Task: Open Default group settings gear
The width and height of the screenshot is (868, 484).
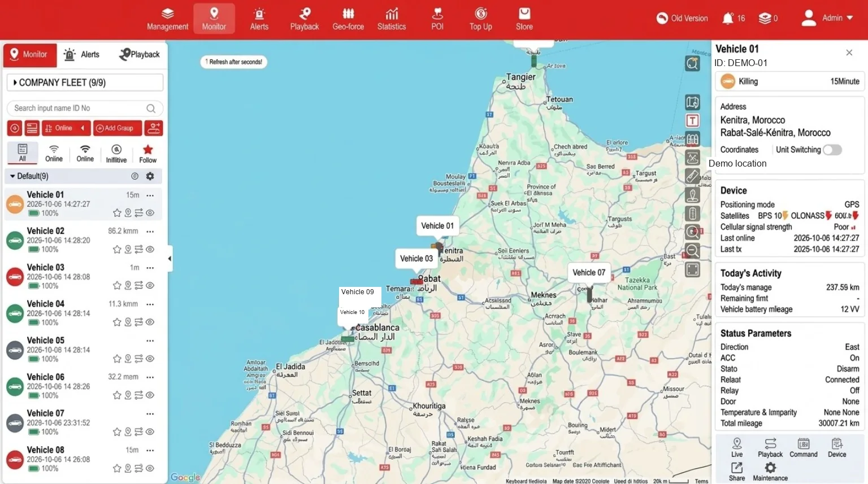Action: (x=150, y=176)
